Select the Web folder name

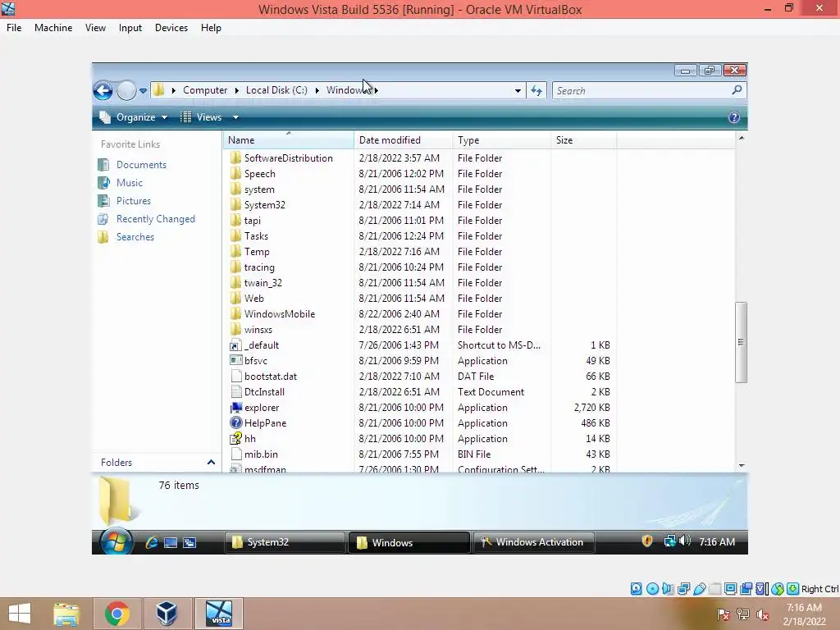[x=254, y=299]
